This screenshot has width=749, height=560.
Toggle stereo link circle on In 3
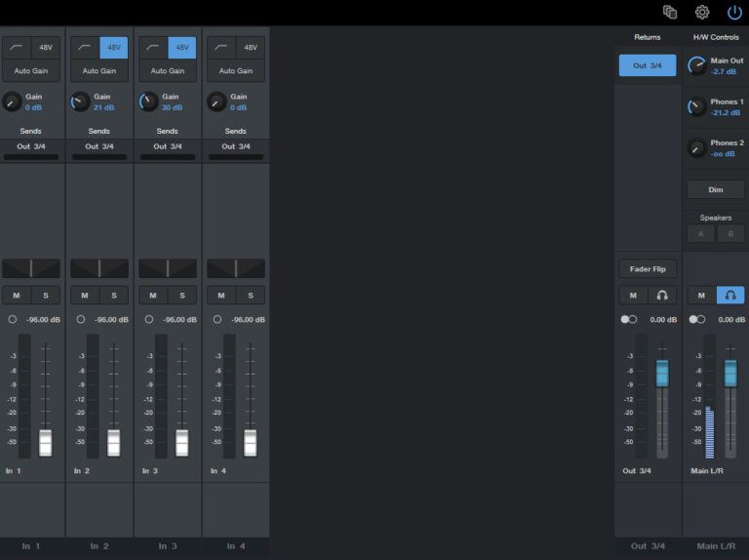(x=149, y=319)
